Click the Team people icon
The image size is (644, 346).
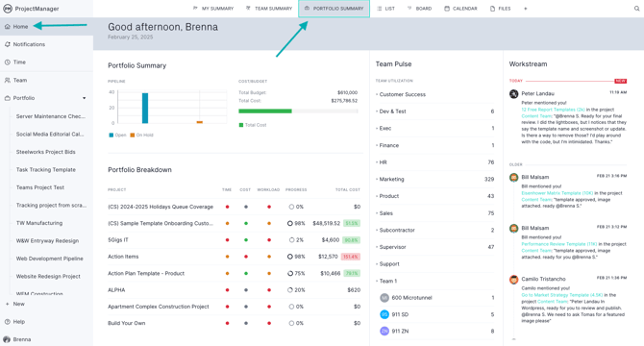[x=8, y=81]
